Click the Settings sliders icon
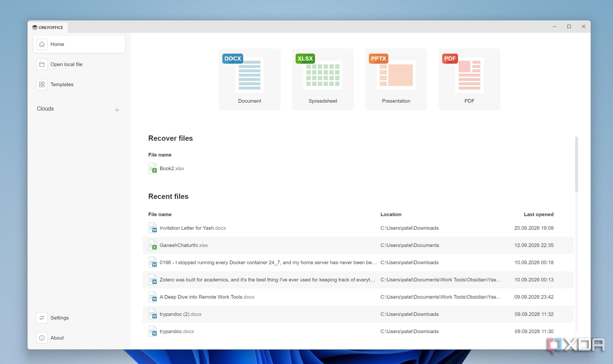 tap(42, 318)
